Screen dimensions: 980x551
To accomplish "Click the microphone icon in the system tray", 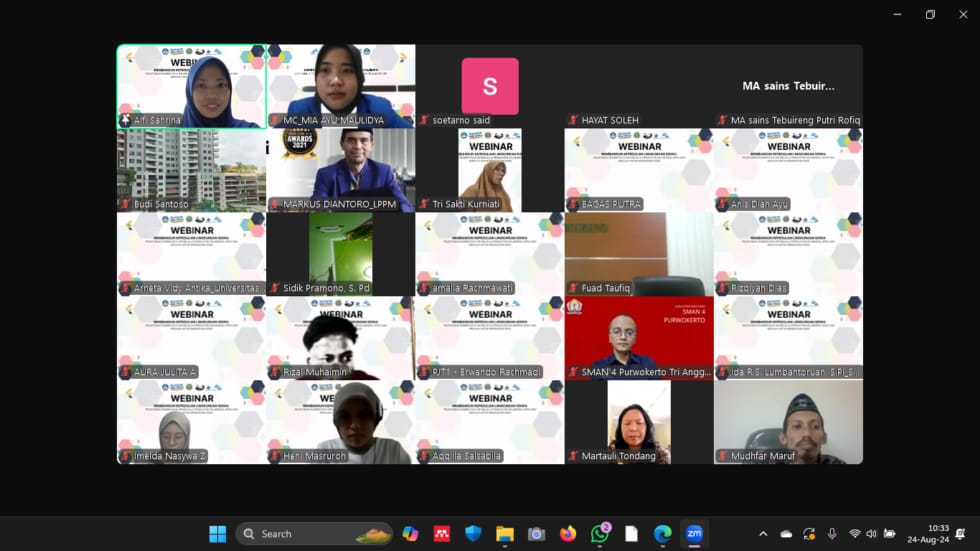I will [x=832, y=534].
